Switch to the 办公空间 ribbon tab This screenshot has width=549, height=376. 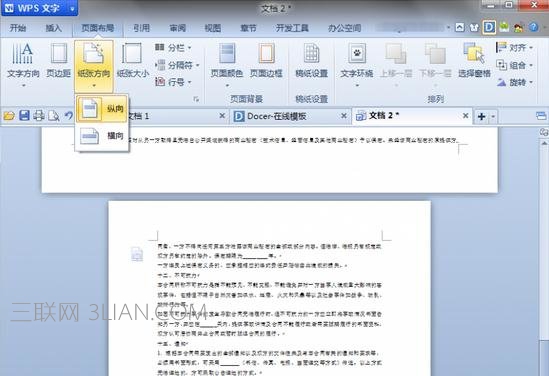[345, 28]
